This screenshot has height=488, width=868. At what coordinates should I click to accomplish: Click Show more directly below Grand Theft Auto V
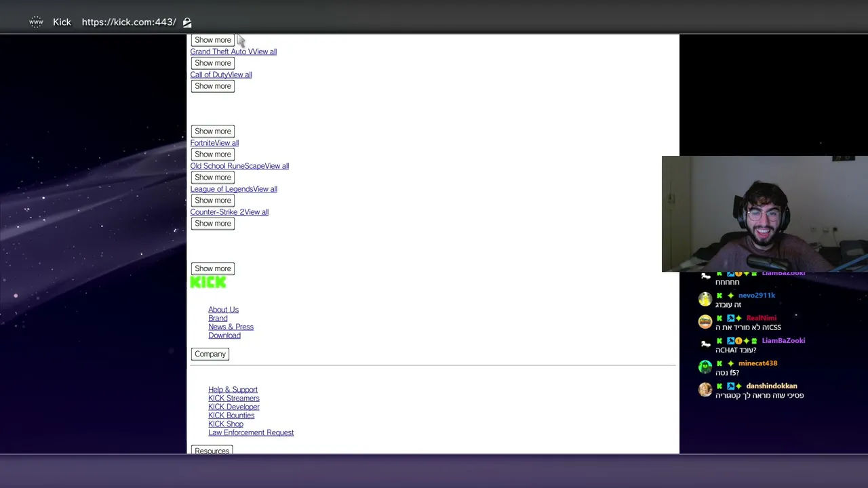[x=213, y=63]
